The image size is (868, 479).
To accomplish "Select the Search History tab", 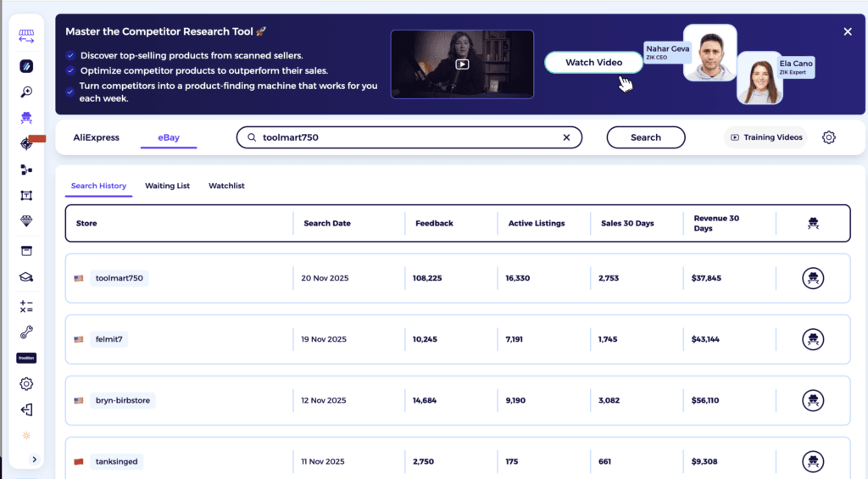I will point(98,186).
